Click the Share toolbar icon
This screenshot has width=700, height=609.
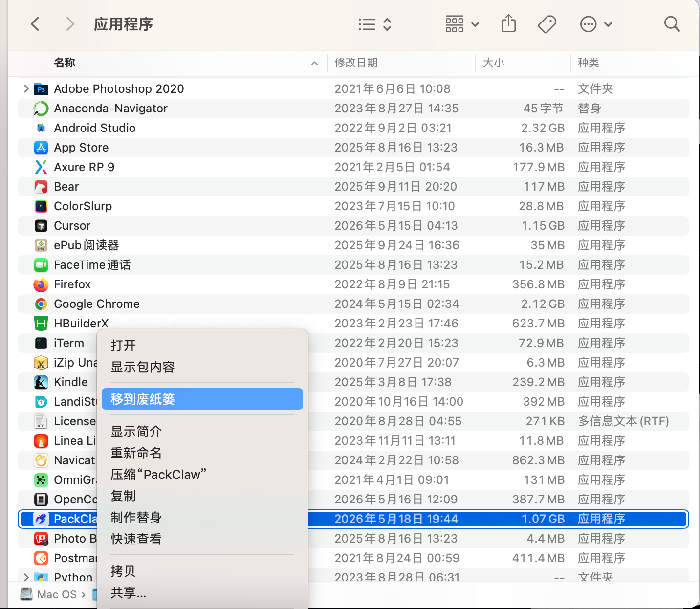point(508,23)
